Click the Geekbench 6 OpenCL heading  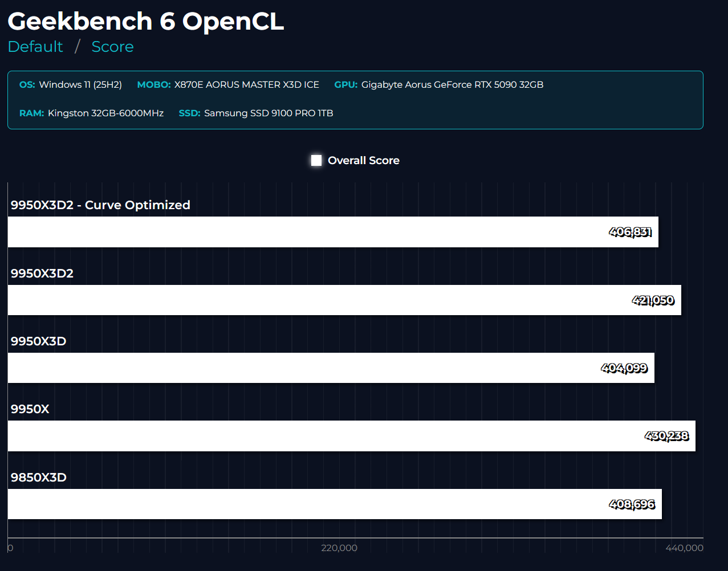[145, 22]
